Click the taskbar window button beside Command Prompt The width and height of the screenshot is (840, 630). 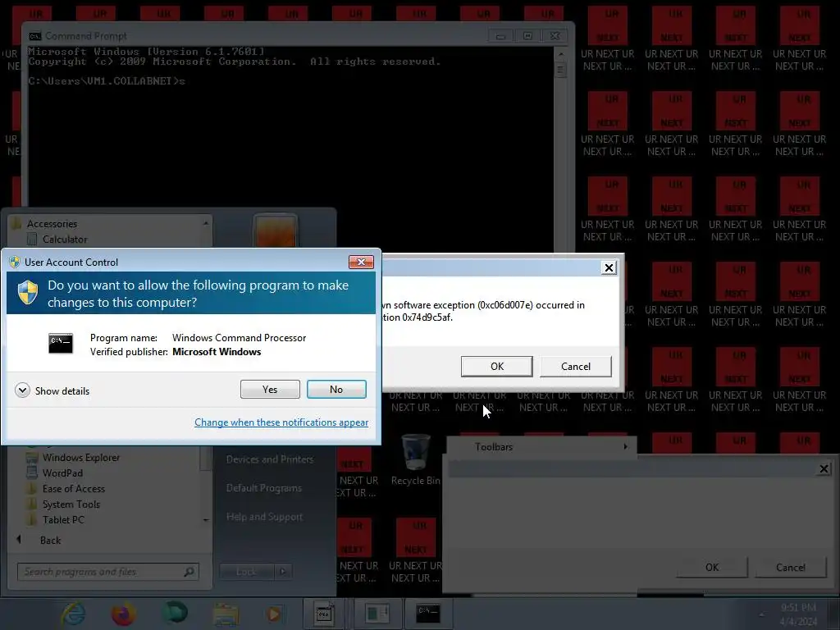[377, 614]
